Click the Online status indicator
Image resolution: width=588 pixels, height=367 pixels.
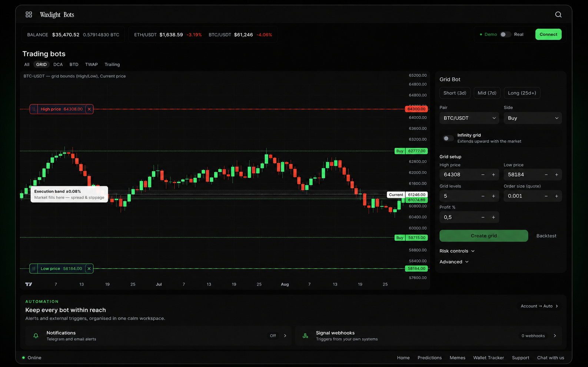point(31,358)
